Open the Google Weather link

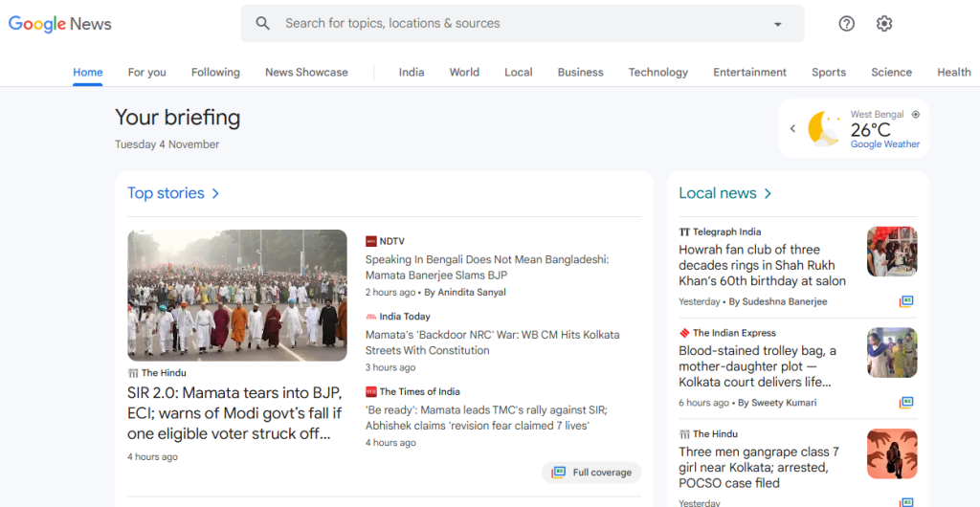885,144
